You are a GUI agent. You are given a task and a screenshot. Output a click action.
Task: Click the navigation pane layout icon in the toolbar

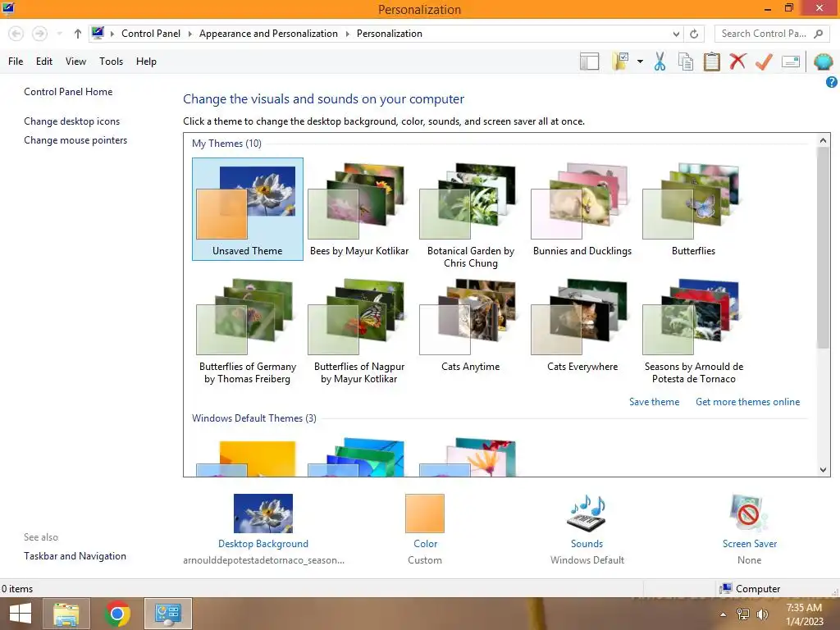(x=589, y=62)
